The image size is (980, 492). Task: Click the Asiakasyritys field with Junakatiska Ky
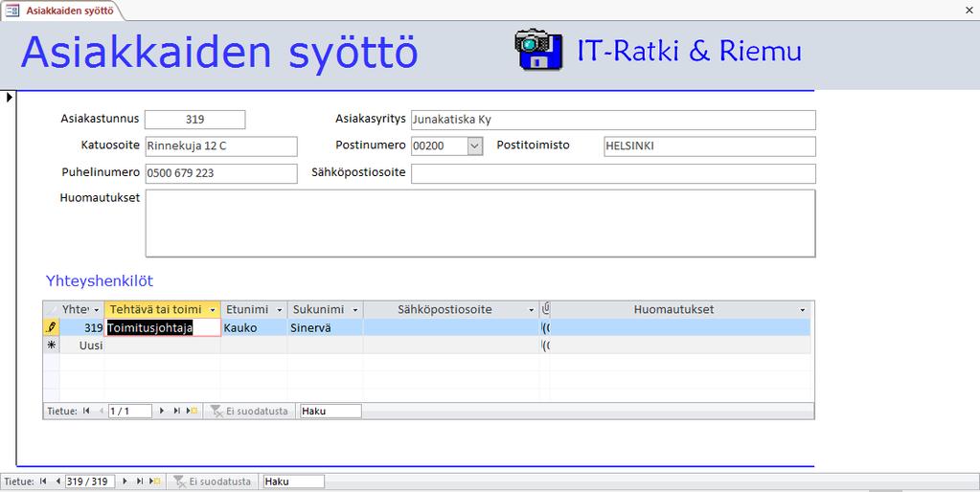(613, 120)
